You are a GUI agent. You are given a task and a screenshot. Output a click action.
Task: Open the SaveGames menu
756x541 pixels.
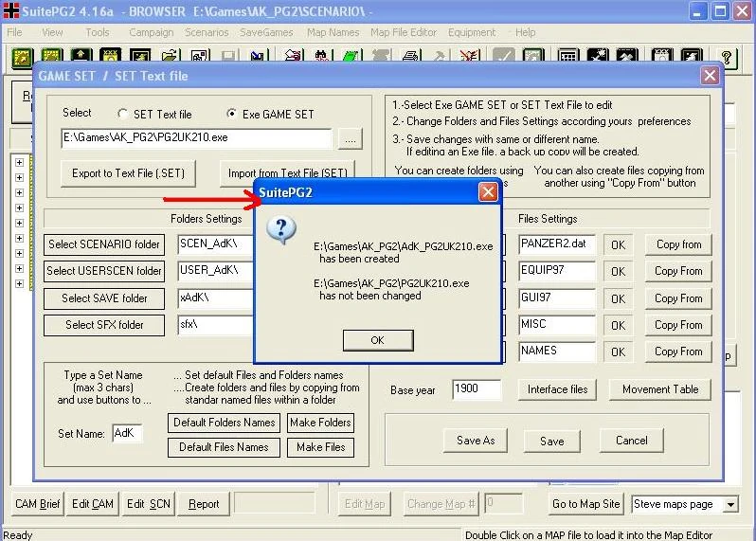pyautogui.click(x=266, y=32)
